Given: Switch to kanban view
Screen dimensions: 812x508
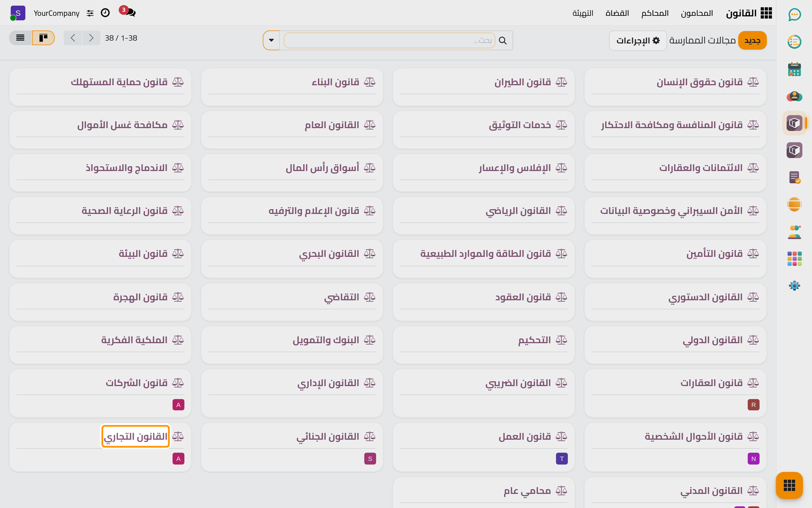Looking at the screenshot, I should click(x=43, y=38).
